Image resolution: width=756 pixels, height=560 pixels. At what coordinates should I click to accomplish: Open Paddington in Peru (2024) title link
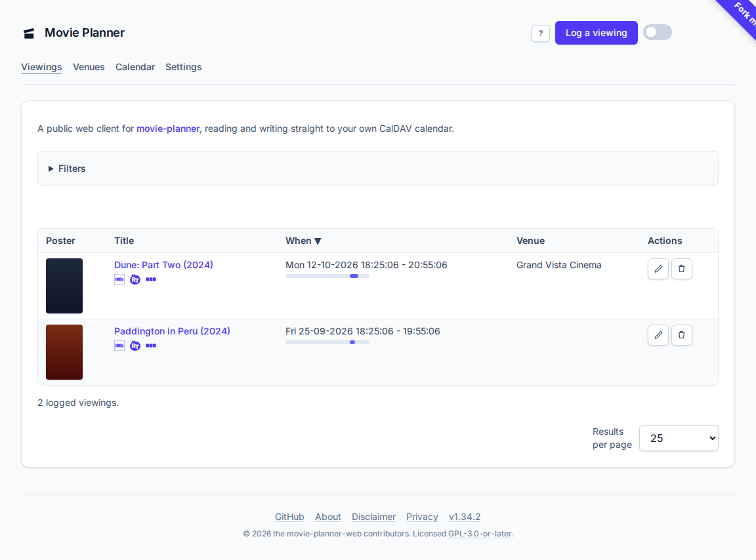point(172,331)
